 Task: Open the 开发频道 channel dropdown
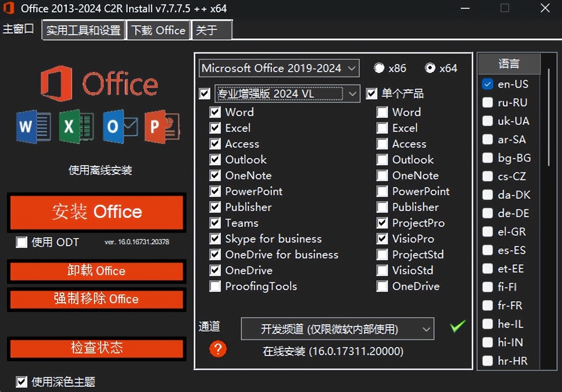coord(337,329)
